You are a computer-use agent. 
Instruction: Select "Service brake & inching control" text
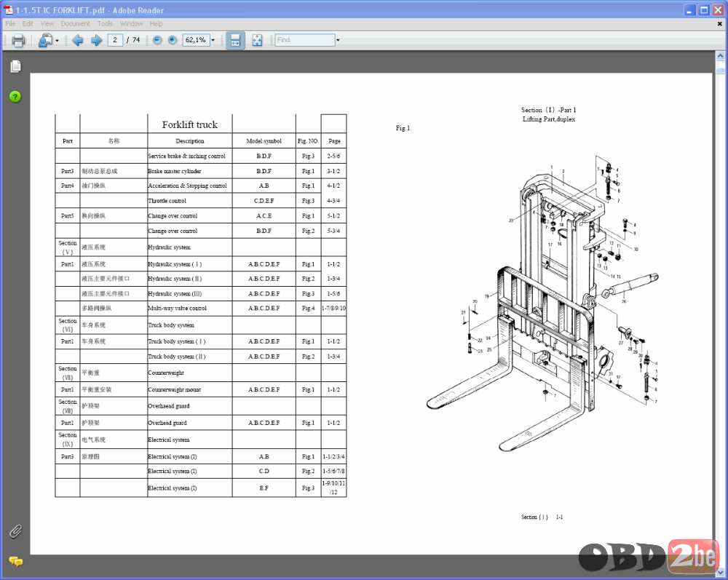[186, 156]
